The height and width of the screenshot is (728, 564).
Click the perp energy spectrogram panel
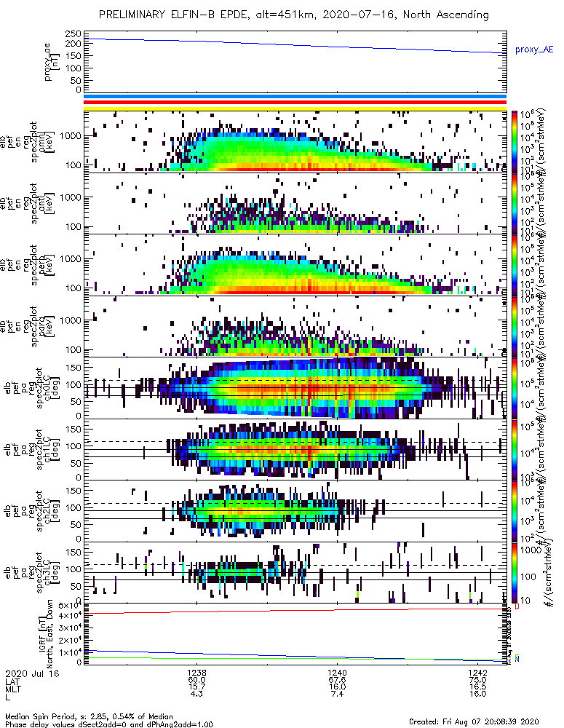tap(295, 265)
